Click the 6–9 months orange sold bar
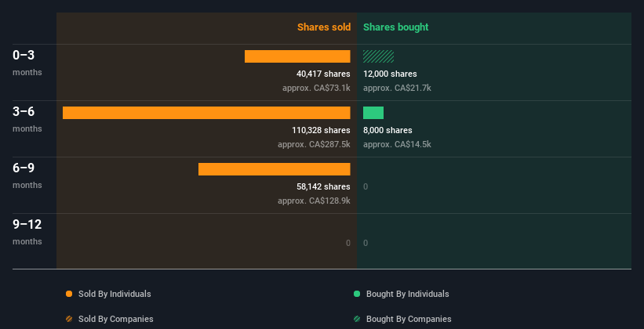The image size is (644, 329). (275, 169)
